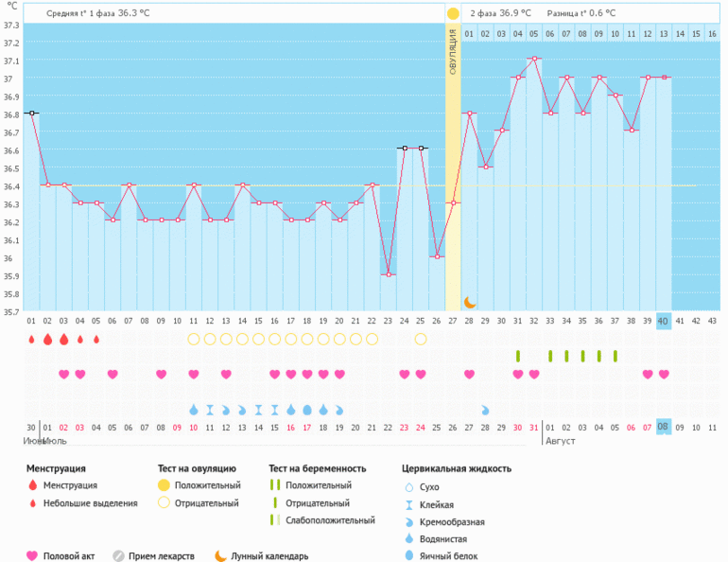Image resolution: width=728 pixels, height=562 pixels.
Task: Select highlighted calendar date 08 in August
Action: (664, 427)
